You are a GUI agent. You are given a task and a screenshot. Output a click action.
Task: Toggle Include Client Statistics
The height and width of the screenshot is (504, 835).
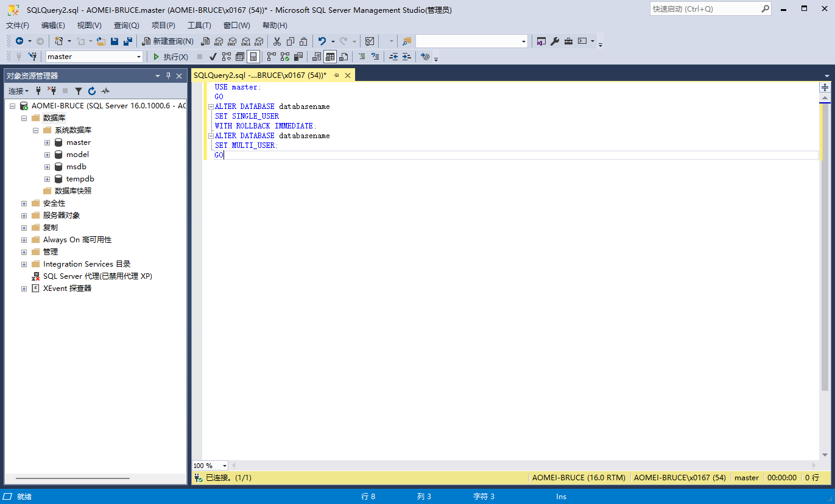[x=298, y=57]
